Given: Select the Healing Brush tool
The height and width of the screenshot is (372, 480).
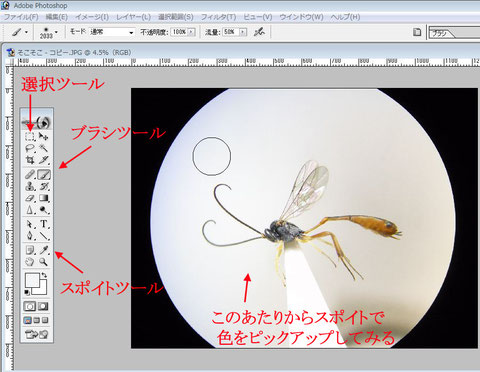Looking at the screenshot, I should tap(30, 174).
